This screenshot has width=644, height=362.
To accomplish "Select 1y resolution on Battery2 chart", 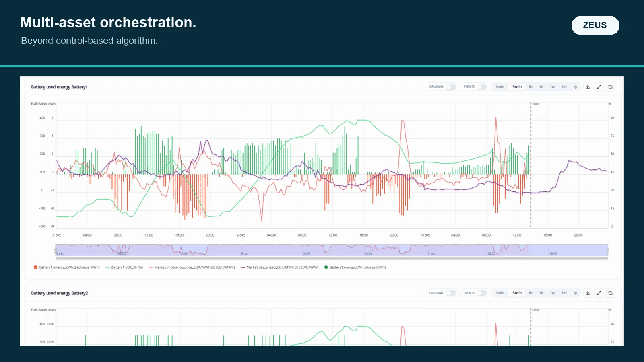I will point(575,293).
